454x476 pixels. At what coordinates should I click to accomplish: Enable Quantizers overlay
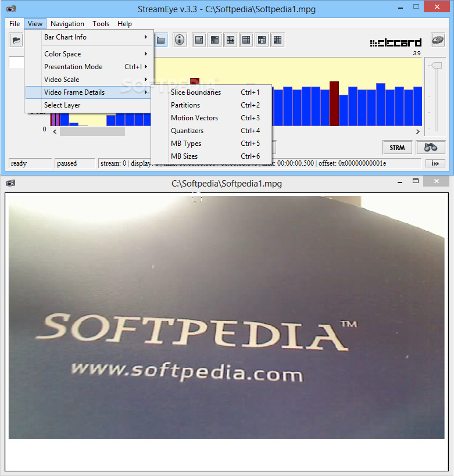[x=212, y=131]
